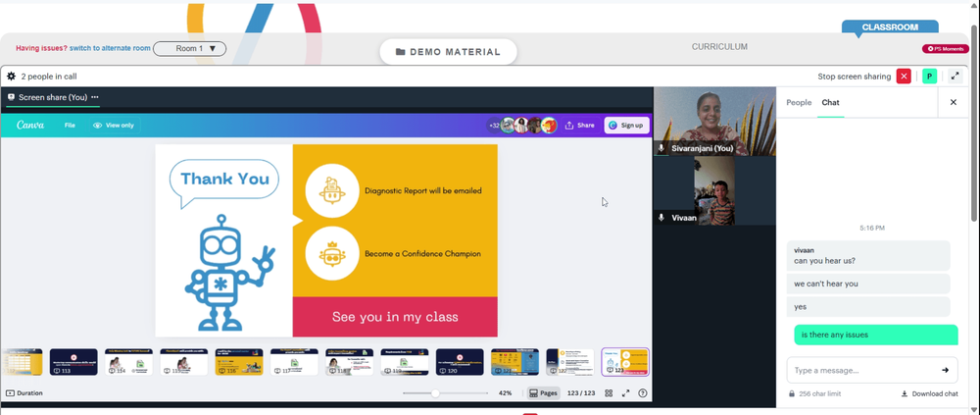Click the +32 collaborators badge
Viewport: 980px width, 415px height.
coord(494,126)
